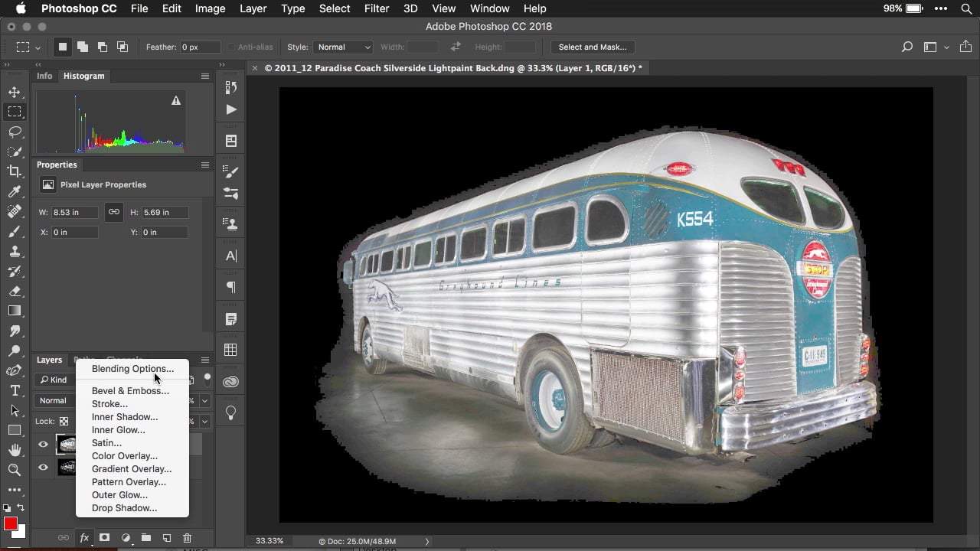This screenshot has width=980, height=551.
Task: Open the Actions panel play icon
Action: tap(230, 109)
